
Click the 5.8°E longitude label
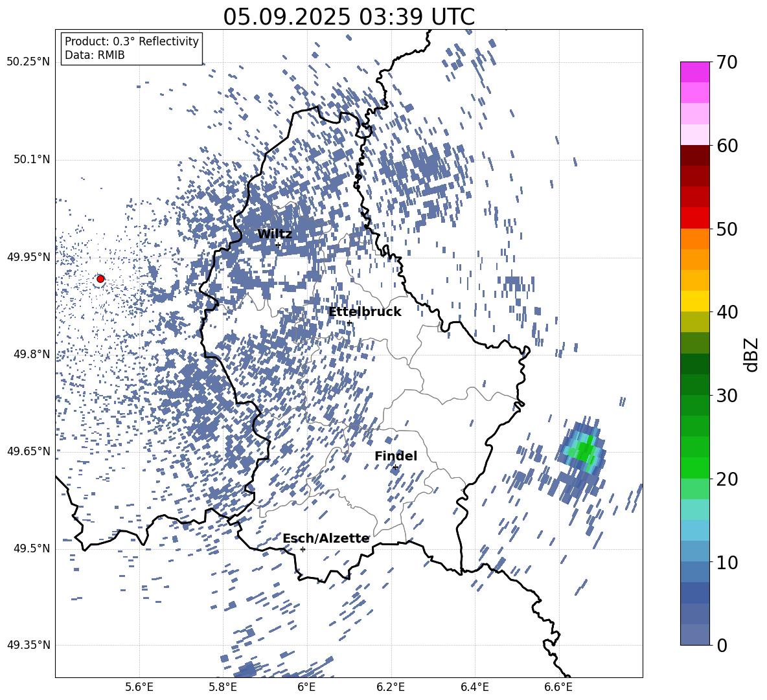[x=223, y=687]
